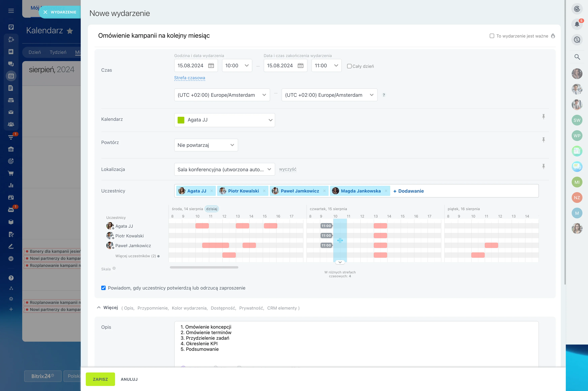
Task: Open the Mail section in the left sidebar
Action: click(x=11, y=112)
